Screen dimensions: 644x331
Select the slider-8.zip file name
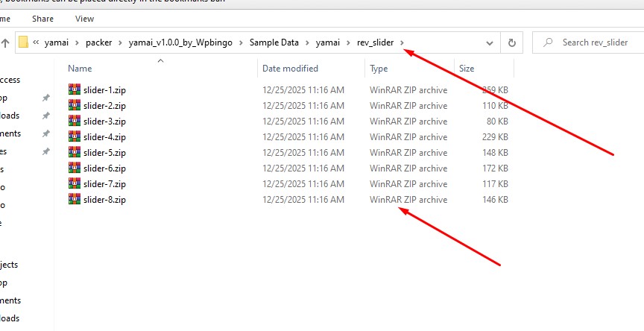(x=104, y=200)
